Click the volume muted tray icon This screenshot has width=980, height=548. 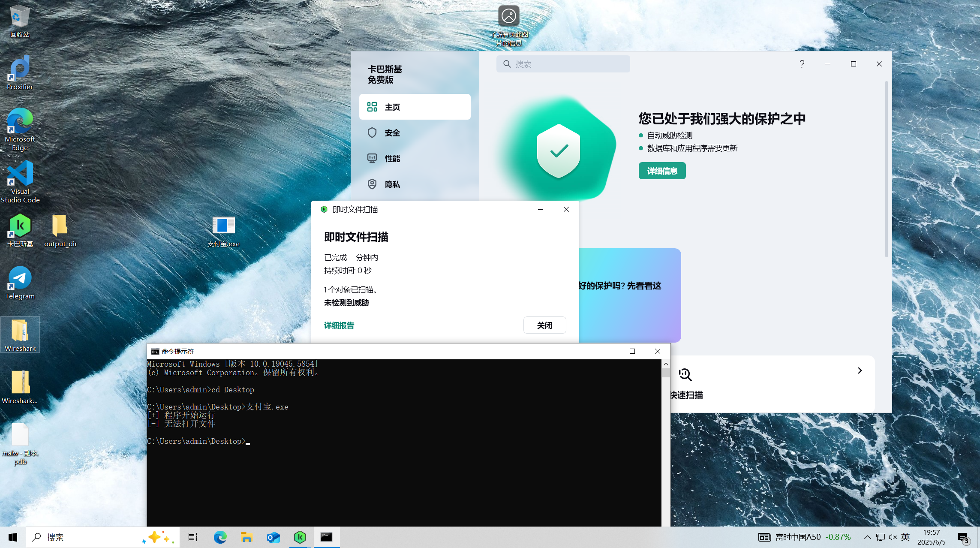[893, 537]
